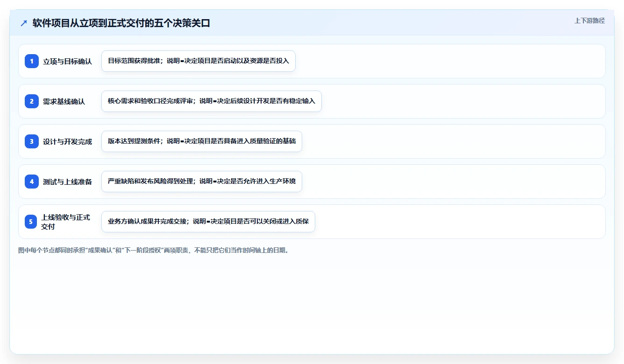Open the 业务方确认成果并完成交接 description box

point(208,222)
